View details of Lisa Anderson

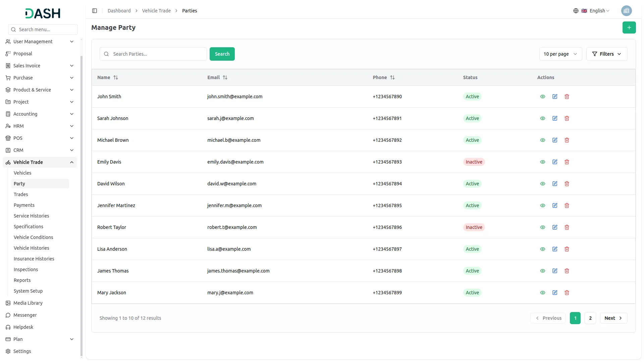pyautogui.click(x=543, y=249)
